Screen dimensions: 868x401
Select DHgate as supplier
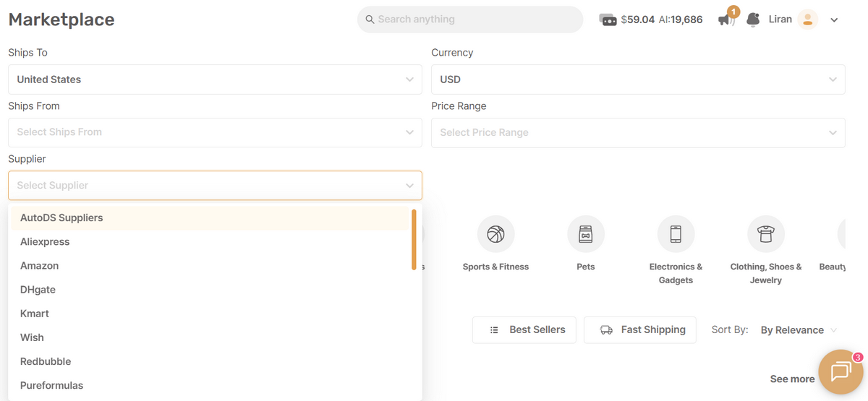pyautogui.click(x=210, y=289)
